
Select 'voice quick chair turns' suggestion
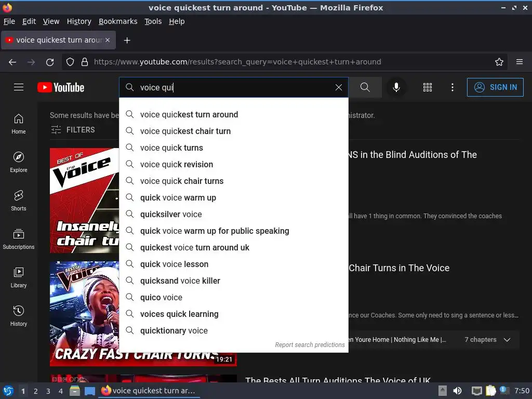(x=234, y=181)
